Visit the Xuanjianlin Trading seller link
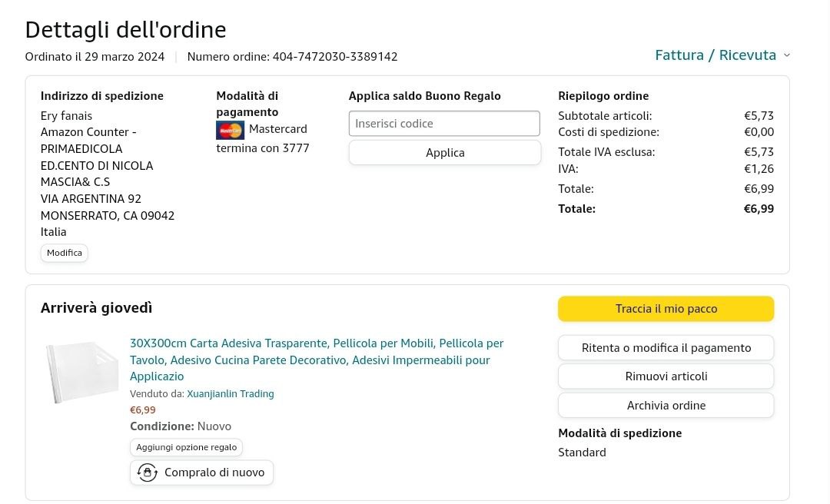Screen dimensions: 830x504 (231, 394)
